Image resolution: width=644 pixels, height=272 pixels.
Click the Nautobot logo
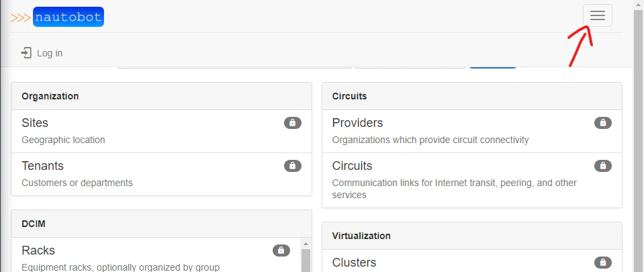pyautogui.click(x=57, y=17)
